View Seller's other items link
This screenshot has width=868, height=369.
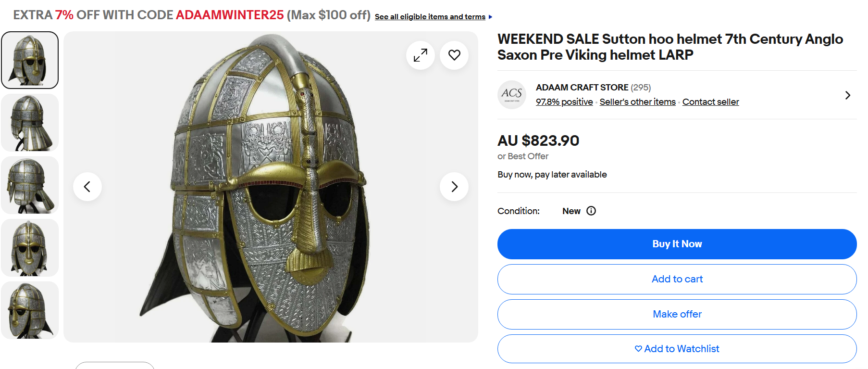pos(637,102)
